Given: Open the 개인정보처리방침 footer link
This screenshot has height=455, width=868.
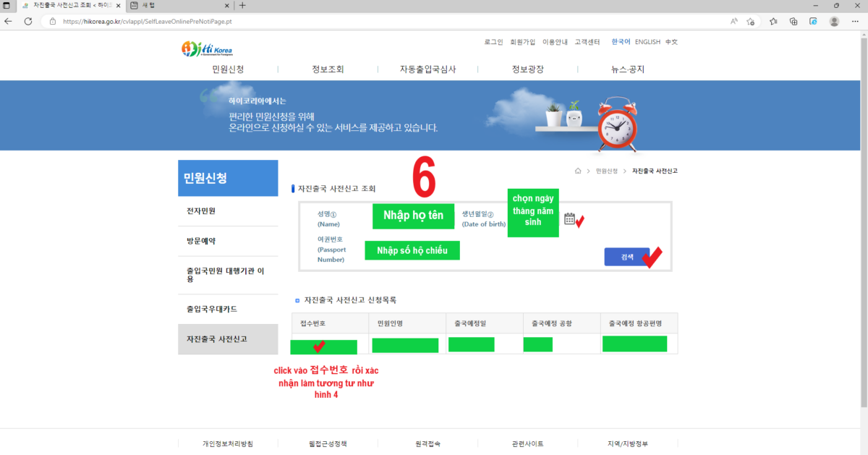Looking at the screenshot, I should 229,443.
